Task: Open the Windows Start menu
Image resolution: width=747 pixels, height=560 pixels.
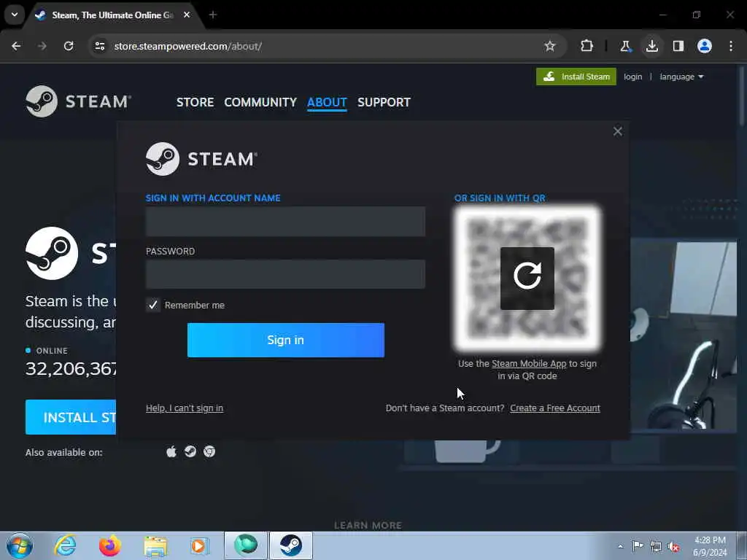Action: (20, 545)
